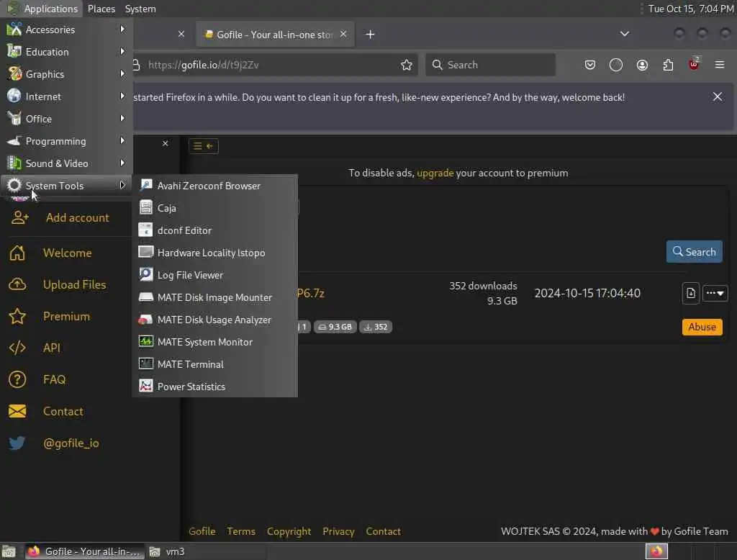
Task: Expand the Sound & Video submenu
Action: [x=66, y=163]
